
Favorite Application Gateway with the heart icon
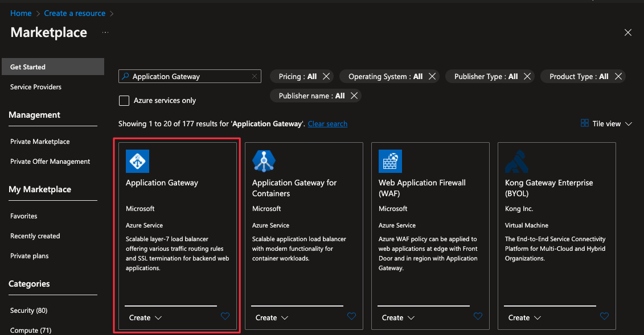[225, 317]
